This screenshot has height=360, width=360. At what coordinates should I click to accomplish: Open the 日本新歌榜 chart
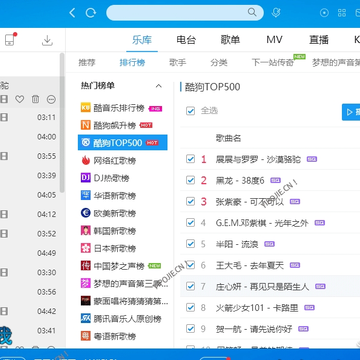[115, 248]
